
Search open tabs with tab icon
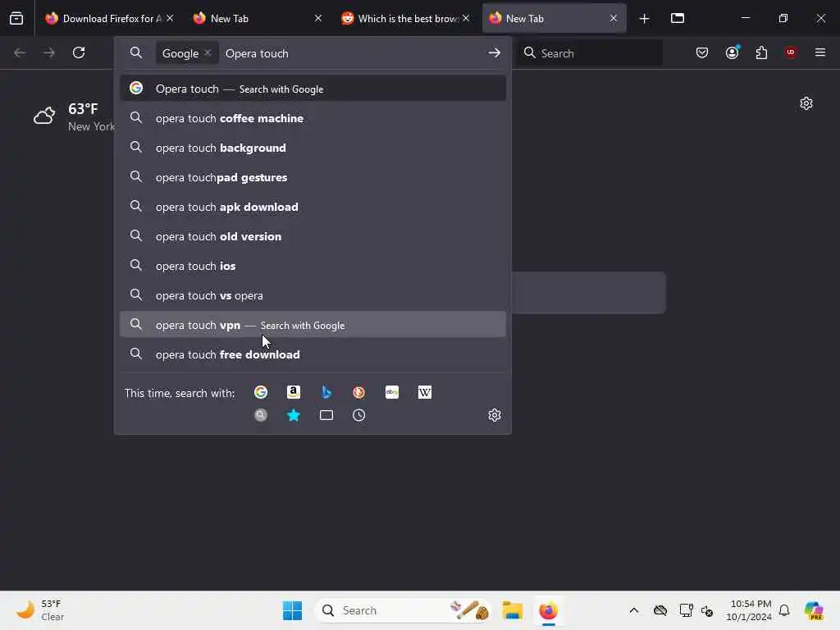(326, 415)
